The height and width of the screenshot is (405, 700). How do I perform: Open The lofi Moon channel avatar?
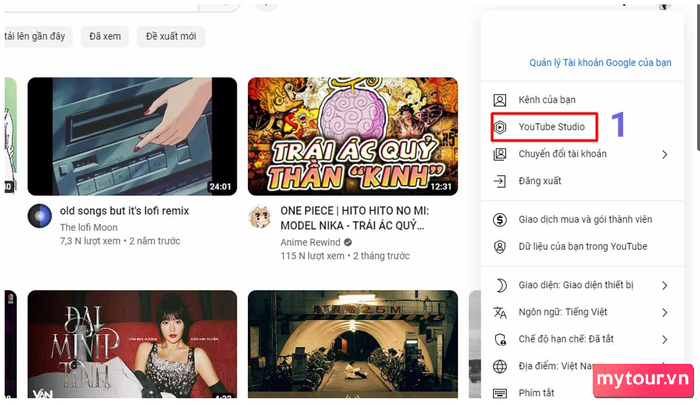point(40,216)
